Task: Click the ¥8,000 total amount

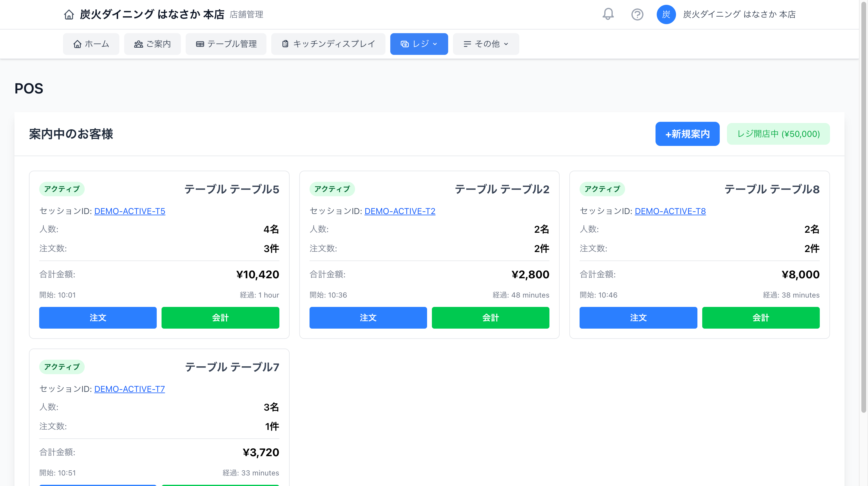Action: 800,274
